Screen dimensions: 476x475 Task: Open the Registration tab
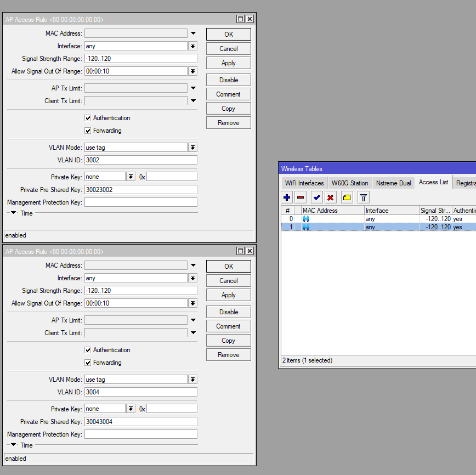[x=466, y=183]
